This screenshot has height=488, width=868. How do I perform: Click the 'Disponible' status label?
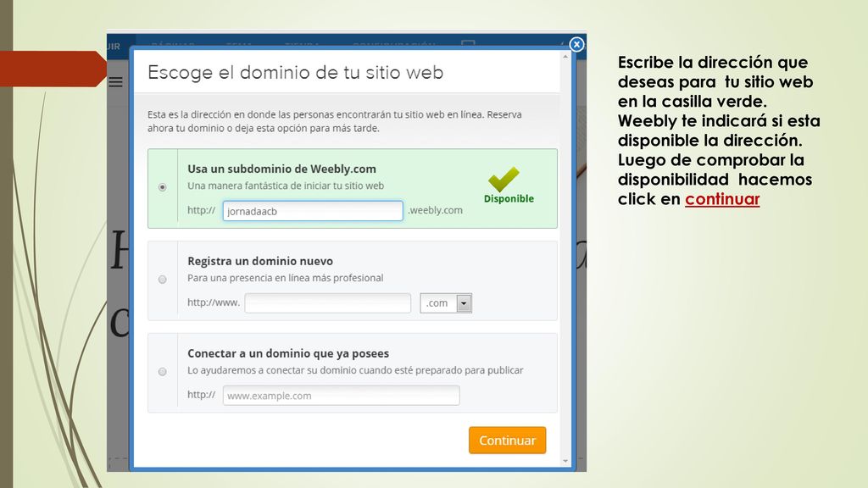[x=509, y=198]
